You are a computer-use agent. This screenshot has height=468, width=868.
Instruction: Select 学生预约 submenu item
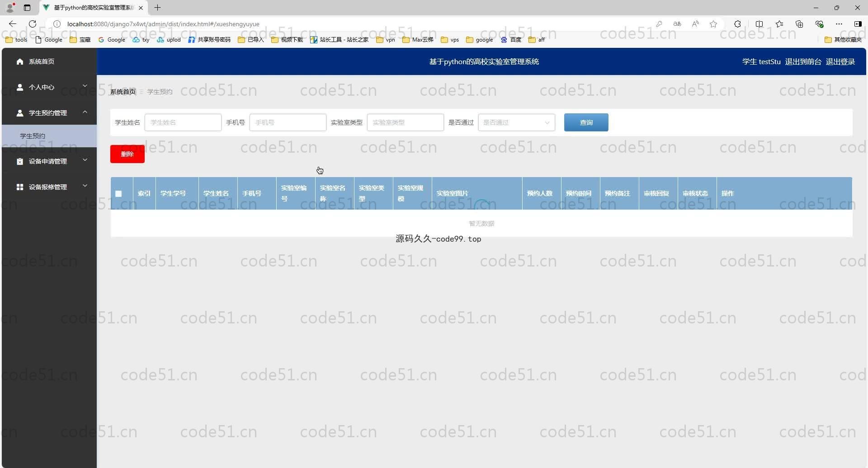point(49,136)
